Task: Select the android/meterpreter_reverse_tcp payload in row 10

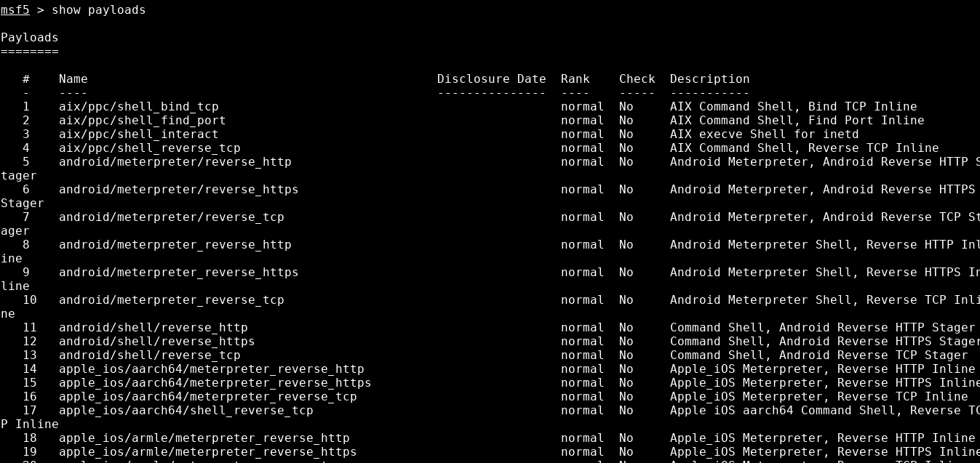Action: [171, 300]
